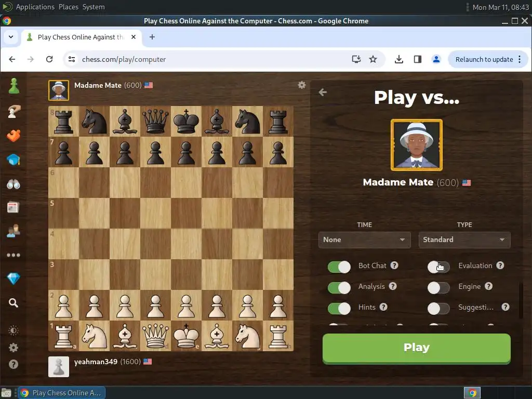Open board settings gear above the board
Screen dimensions: 532x399
click(x=302, y=85)
